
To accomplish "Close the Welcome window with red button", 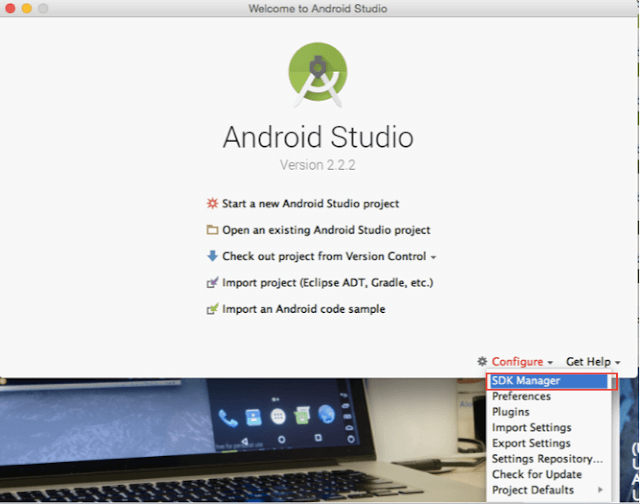I will pos(10,8).
